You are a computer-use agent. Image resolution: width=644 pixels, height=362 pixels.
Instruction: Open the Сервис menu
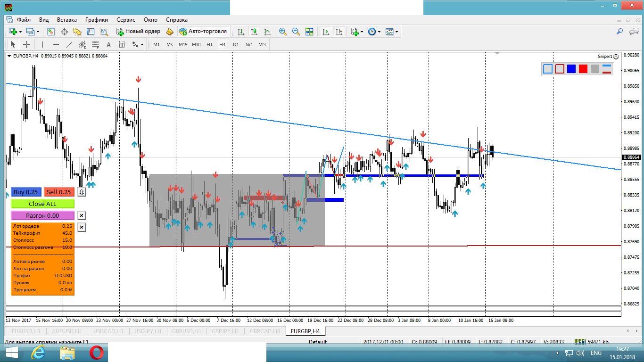(125, 20)
